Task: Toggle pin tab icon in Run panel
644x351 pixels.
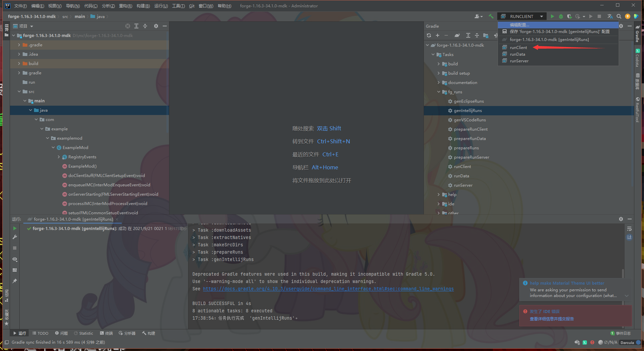Action: click(15, 281)
